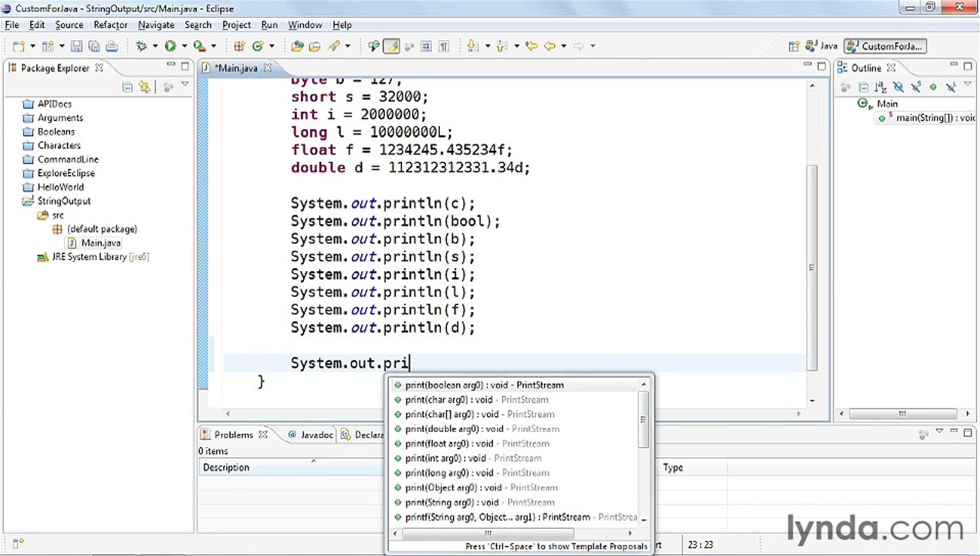Open the Project menu
Screen dimensions: 980x556
point(236,25)
